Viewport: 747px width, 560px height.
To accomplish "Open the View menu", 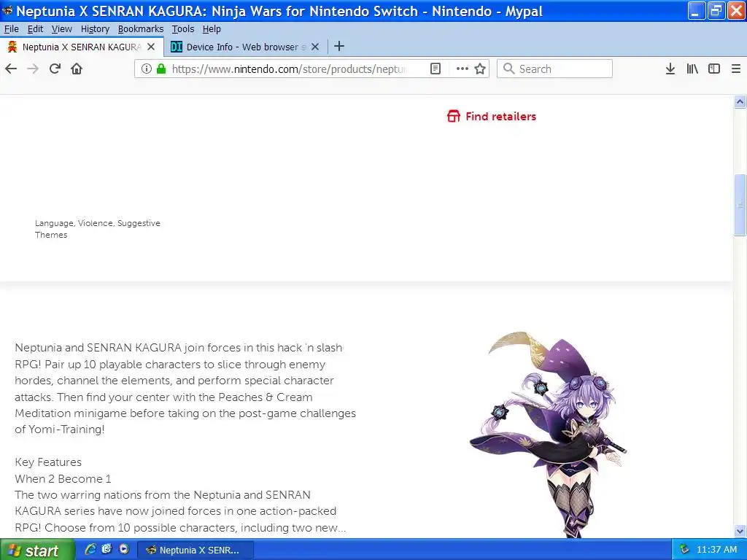I will 62,29.
